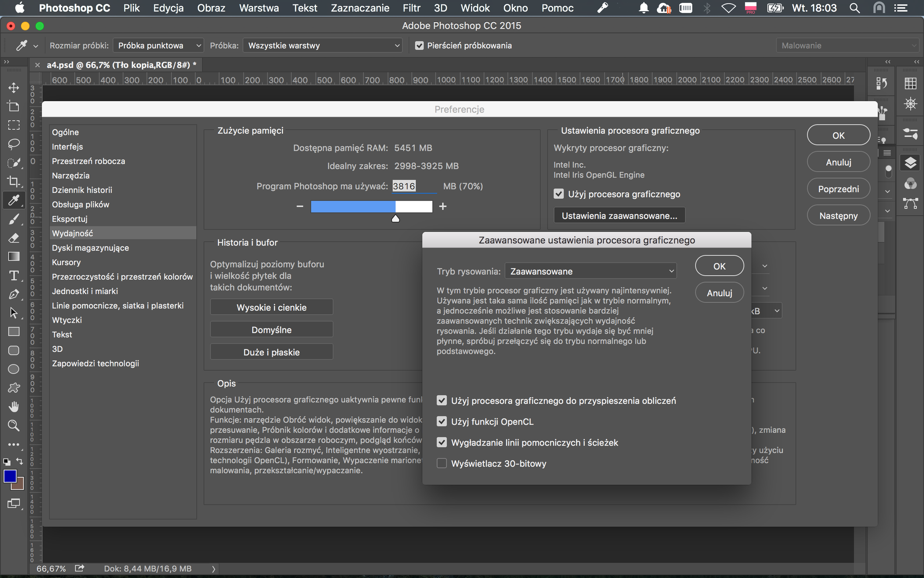Screen dimensions: 924x578
Task: Select the Zoom tool in toolbar
Action: click(14, 425)
